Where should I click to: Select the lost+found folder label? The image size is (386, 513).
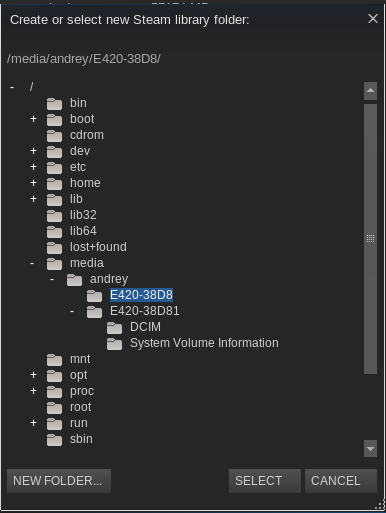click(98, 247)
